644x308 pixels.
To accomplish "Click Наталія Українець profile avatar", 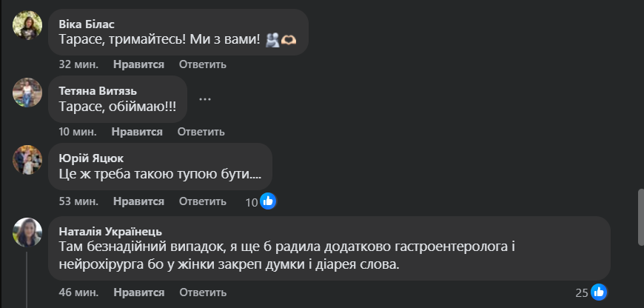I will (27, 232).
